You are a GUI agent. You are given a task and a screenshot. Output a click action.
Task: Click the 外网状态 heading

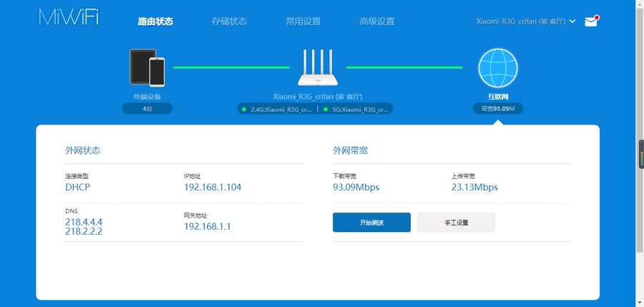point(82,151)
